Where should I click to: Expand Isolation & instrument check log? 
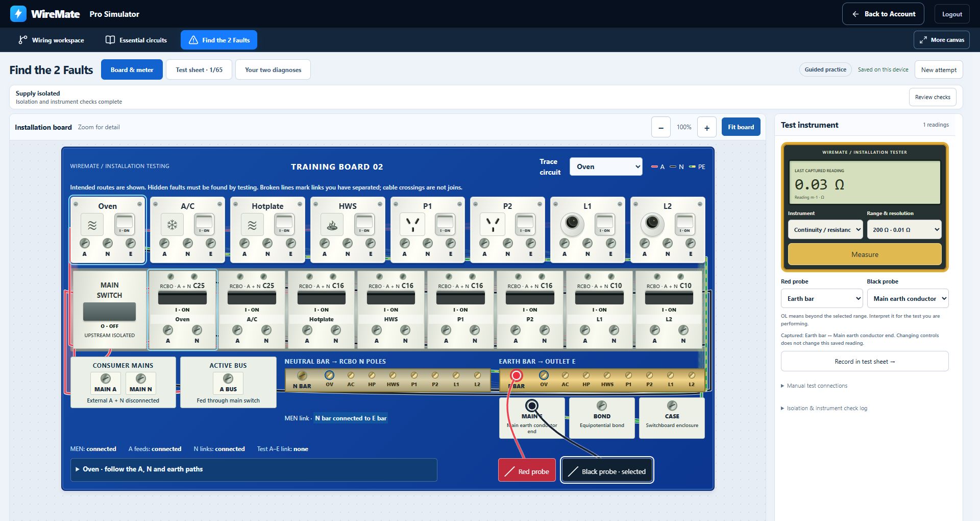(x=824, y=408)
